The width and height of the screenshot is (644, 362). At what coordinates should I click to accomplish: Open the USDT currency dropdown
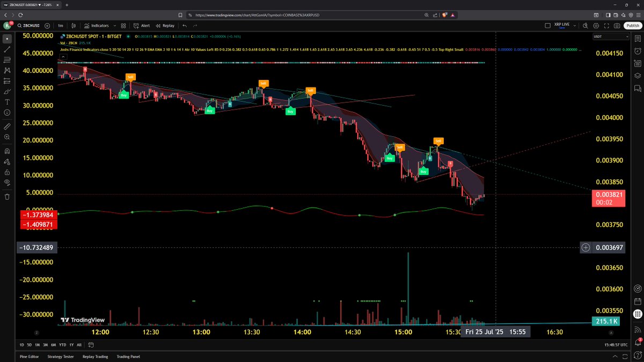(611, 36)
